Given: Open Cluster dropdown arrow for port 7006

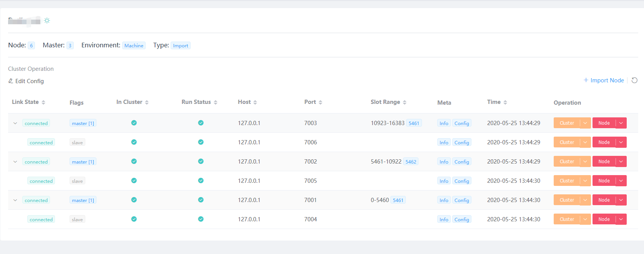Looking at the screenshot, I should 585,142.
